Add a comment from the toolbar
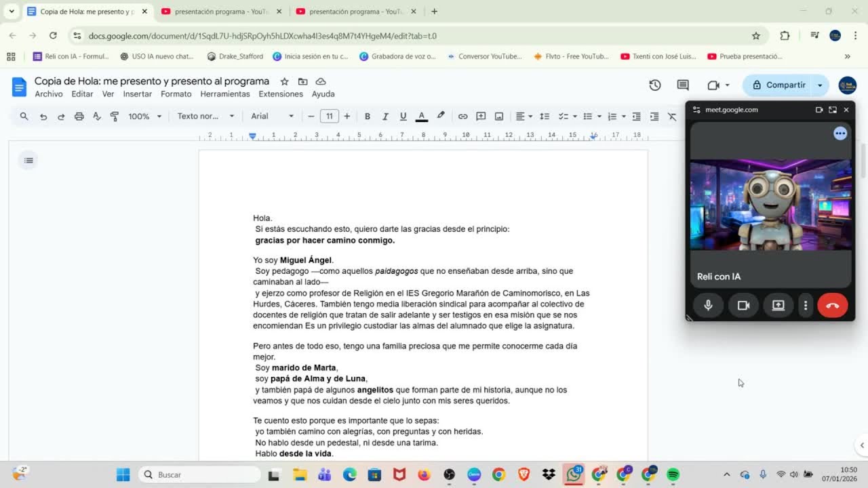Image resolution: width=868 pixels, height=488 pixels. click(481, 117)
